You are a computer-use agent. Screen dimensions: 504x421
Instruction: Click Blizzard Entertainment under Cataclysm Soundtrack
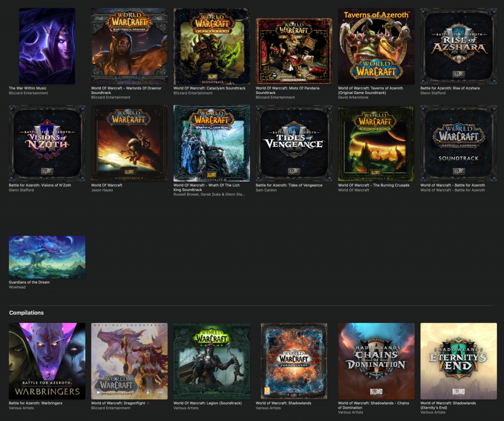point(193,93)
